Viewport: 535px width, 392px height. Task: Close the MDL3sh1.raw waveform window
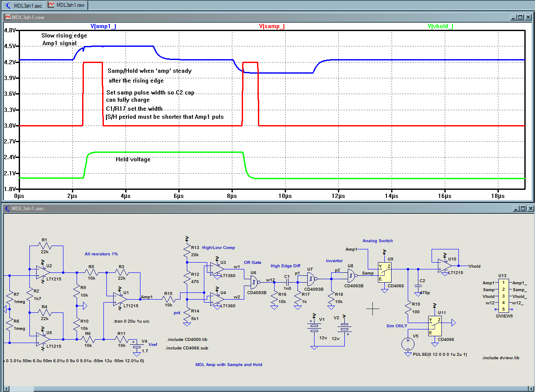528,17
